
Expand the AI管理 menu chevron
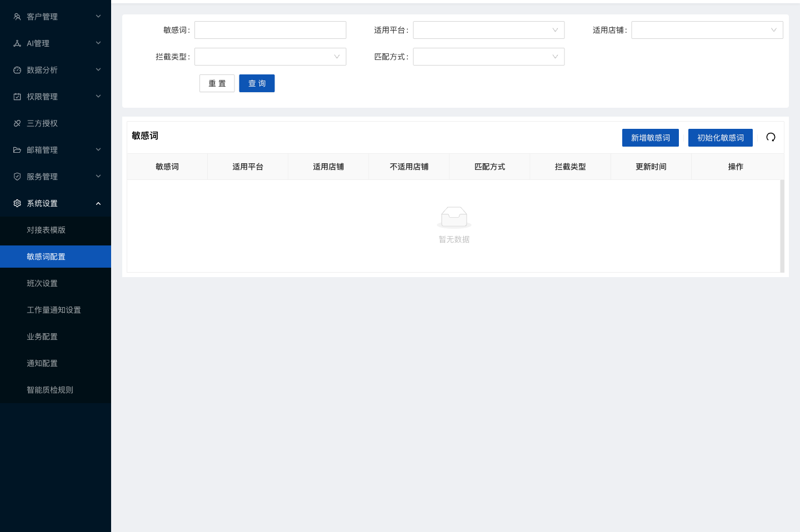click(98, 43)
